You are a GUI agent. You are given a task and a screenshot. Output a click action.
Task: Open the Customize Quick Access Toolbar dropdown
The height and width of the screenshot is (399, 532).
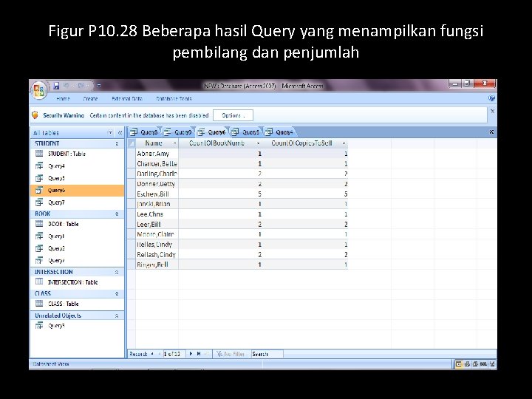[99, 86]
